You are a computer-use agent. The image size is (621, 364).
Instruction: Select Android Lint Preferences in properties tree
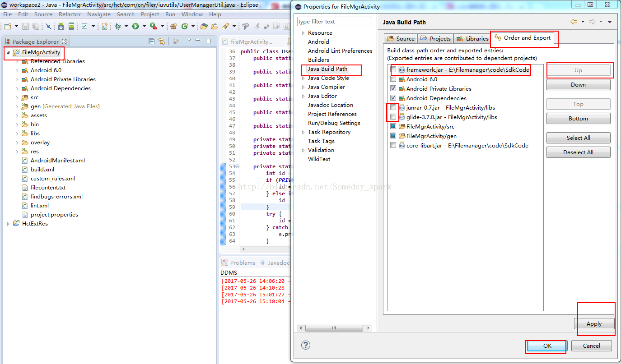tap(340, 51)
